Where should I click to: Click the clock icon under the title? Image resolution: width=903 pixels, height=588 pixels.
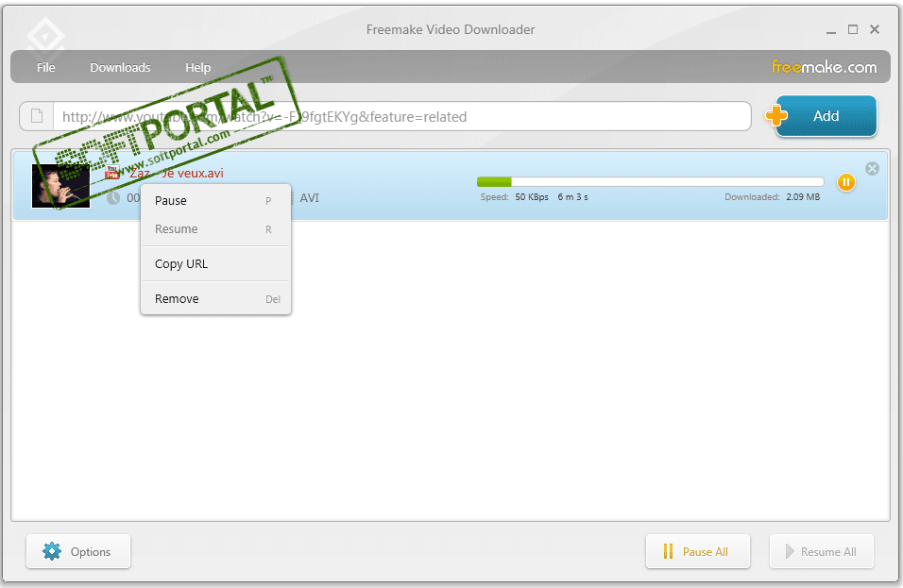[113, 198]
